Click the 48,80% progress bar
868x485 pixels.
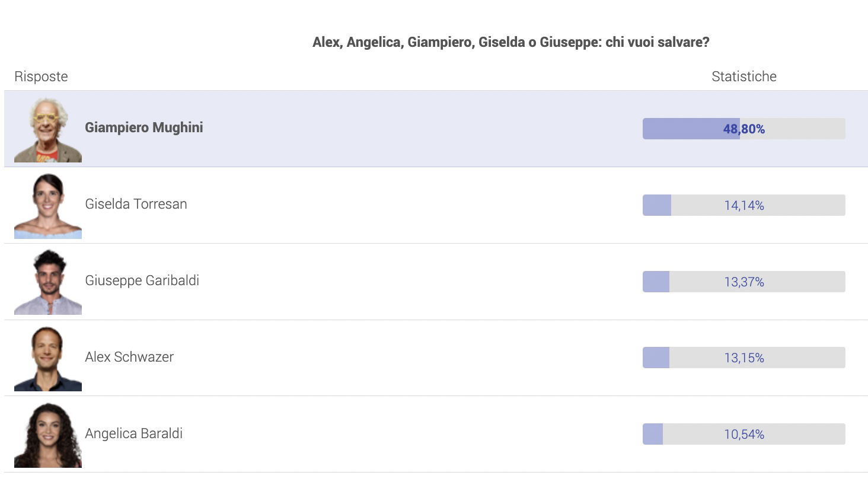(x=744, y=129)
